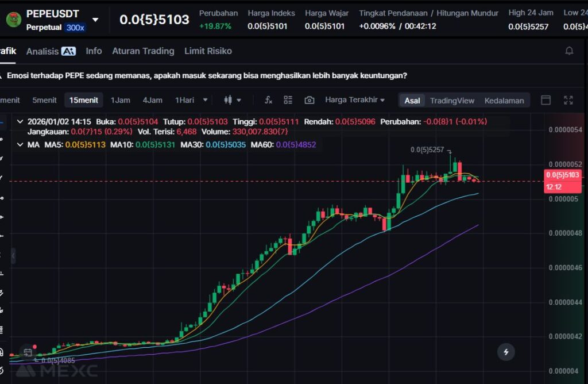Enter fullscreen chart mode

(568, 100)
